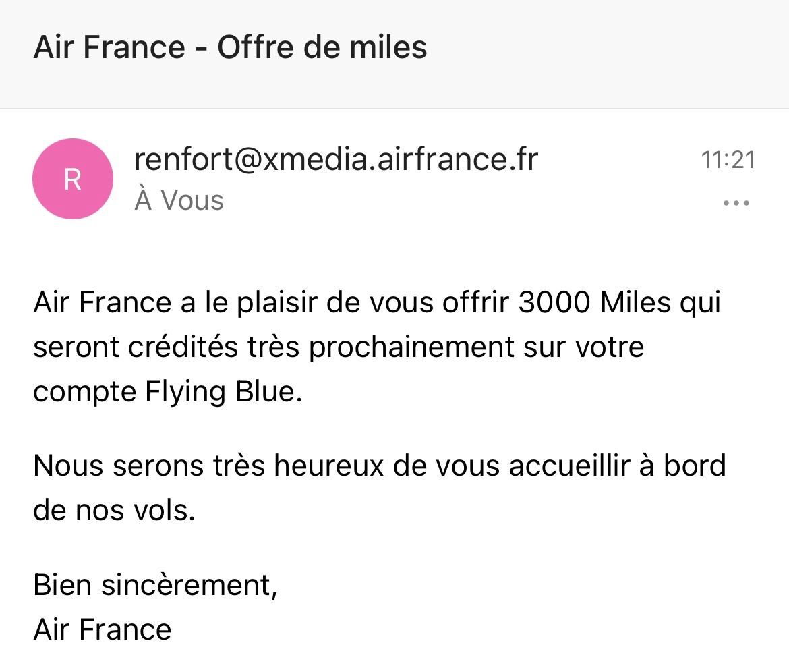Click "de nos vols." line
This screenshot has height=672, width=789.
coord(114,511)
